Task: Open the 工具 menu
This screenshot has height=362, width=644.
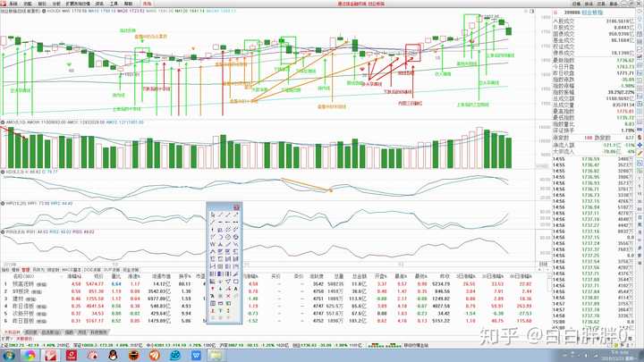Action: pyautogui.click(x=114, y=4)
